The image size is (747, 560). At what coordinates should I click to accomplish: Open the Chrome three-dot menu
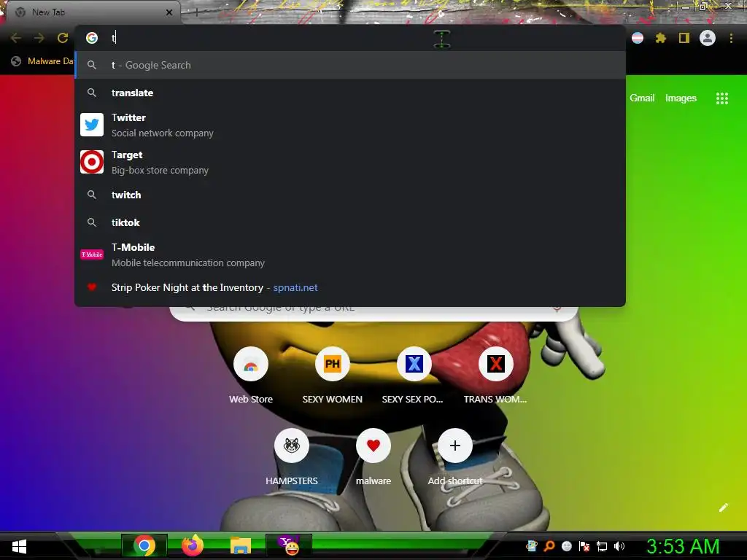(731, 38)
